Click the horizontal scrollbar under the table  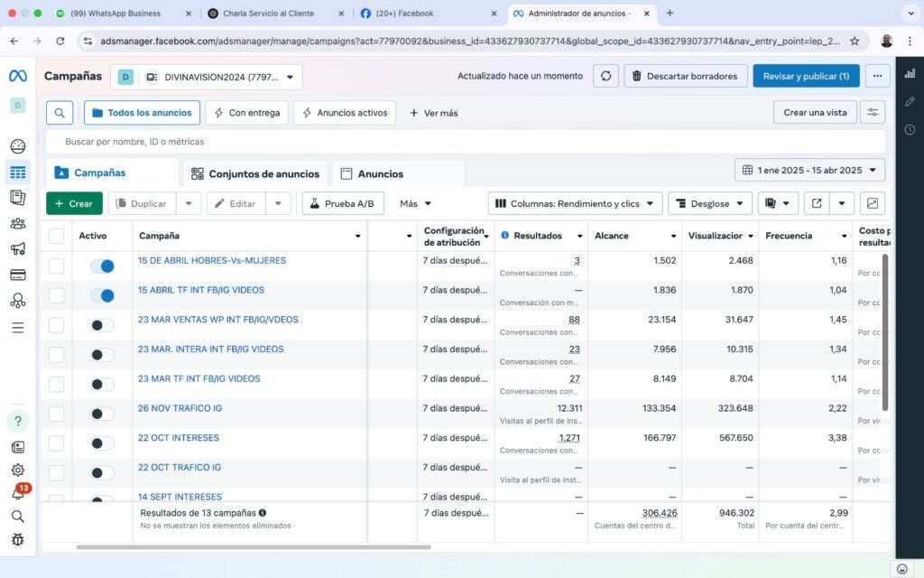pos(254,547)
